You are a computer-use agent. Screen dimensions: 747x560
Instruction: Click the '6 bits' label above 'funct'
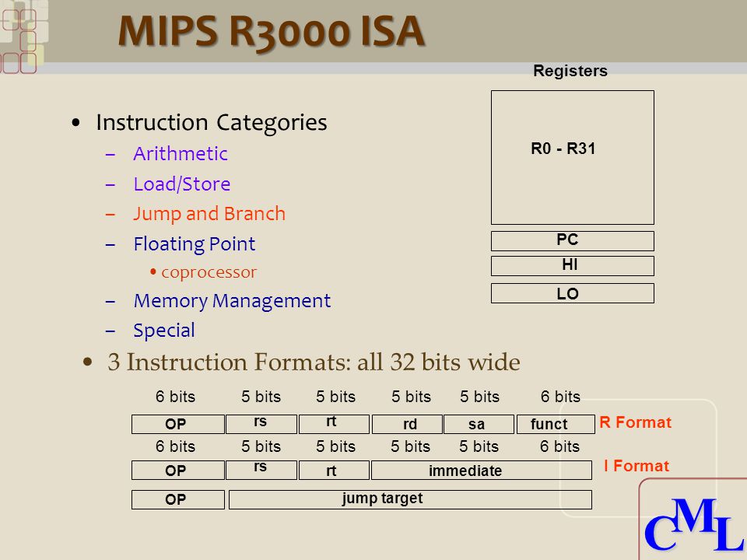(560, 397)
